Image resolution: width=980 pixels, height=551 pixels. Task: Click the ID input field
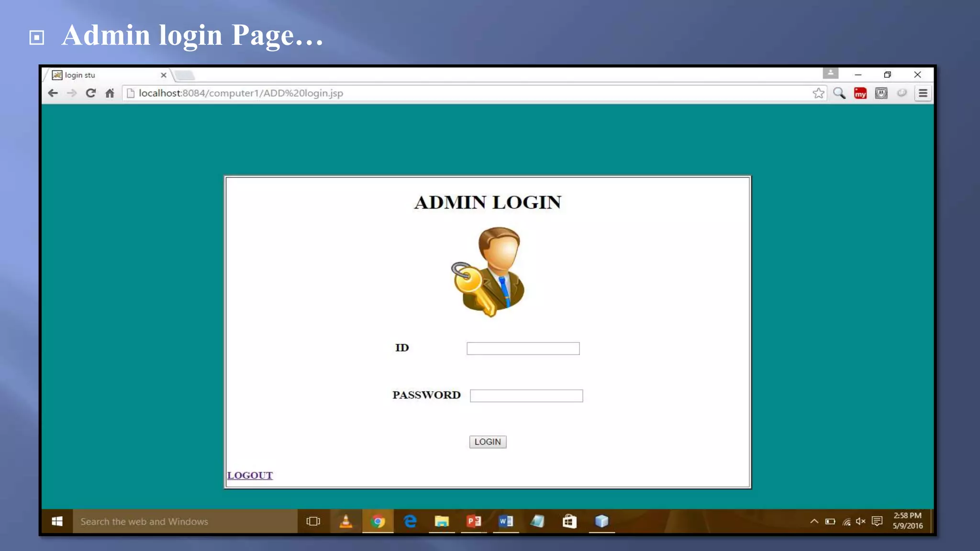coord(523,348)
